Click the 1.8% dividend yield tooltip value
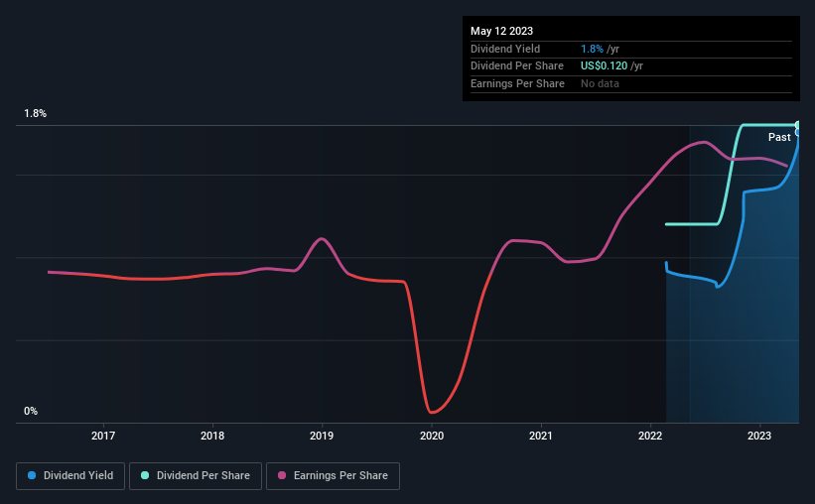The height and width of the screenshot is (504, 815). pos(592,49)
